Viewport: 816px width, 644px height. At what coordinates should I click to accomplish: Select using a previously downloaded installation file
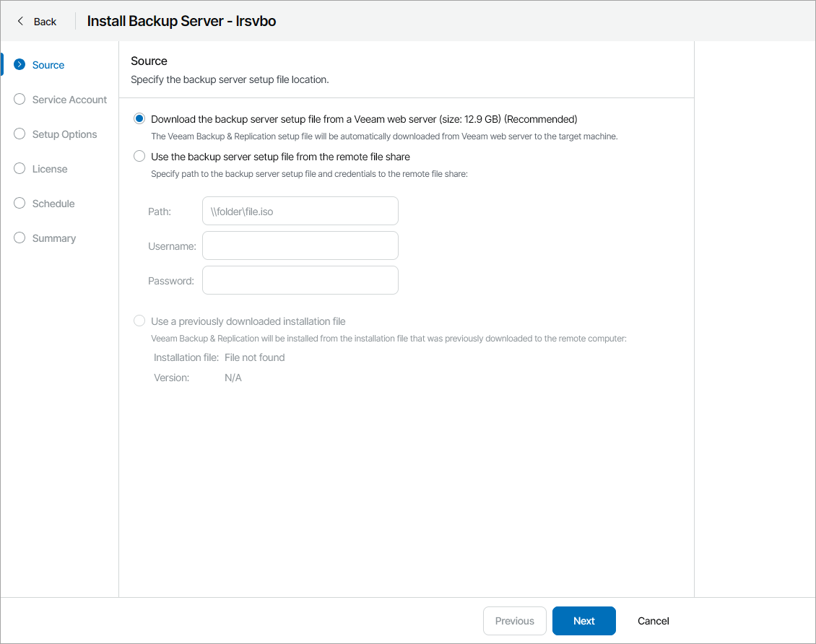click(x=139, y=321)
